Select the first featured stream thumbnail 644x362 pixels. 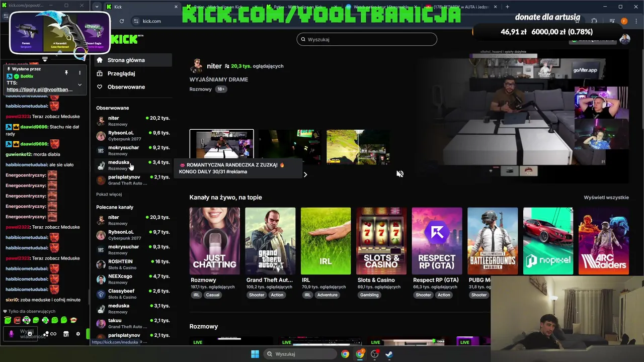coord(221,147)
